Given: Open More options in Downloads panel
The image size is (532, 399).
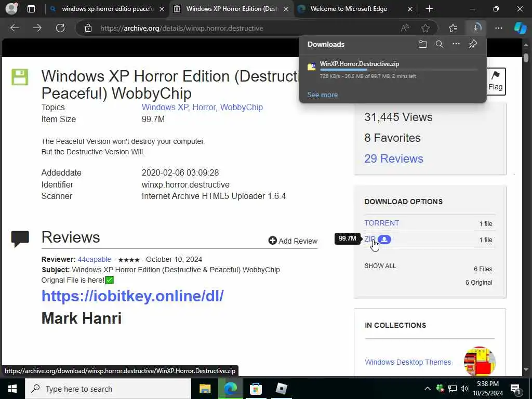Looking at the screenshot, I should pyautogui.click(x=456, y=44).
